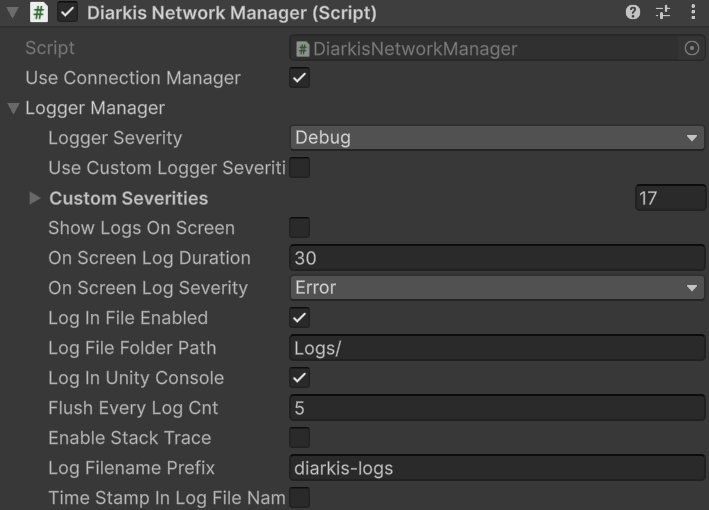709x510 pixels.
Task: Collapse the Logger Manager section
Action: pos(13,108)
